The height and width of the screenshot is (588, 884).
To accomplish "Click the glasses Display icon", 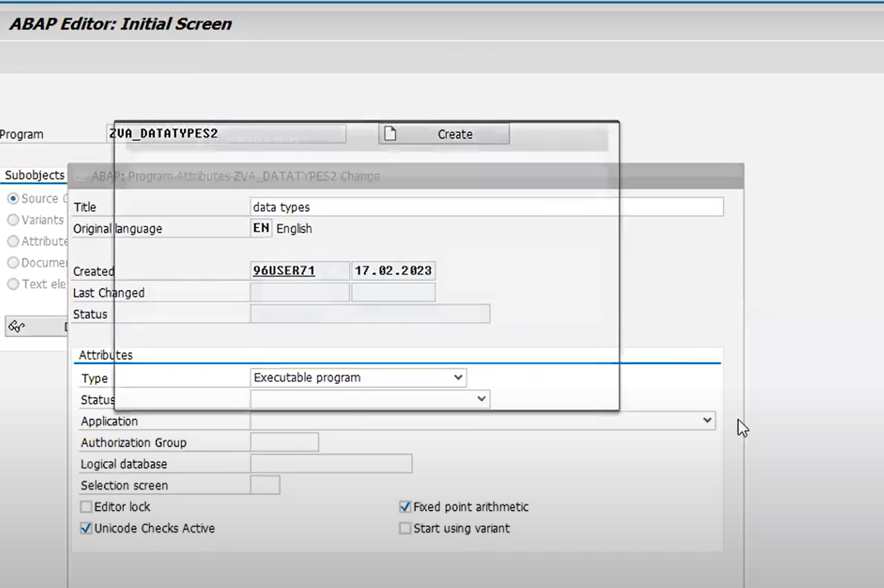I will tap(17, 327).
